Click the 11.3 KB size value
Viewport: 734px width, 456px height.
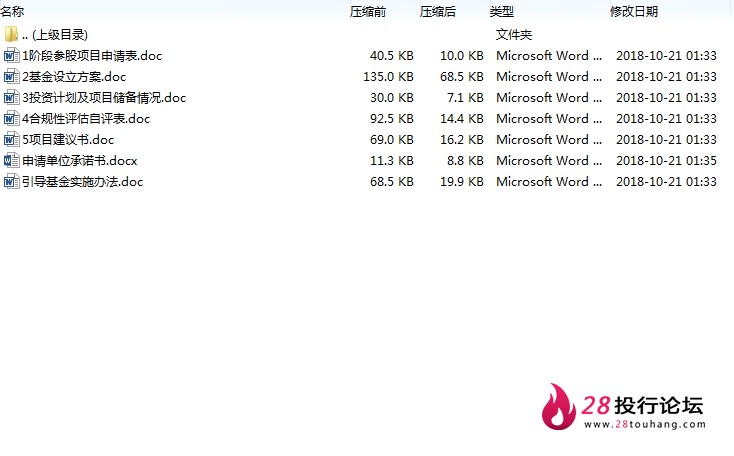[392, 161]
